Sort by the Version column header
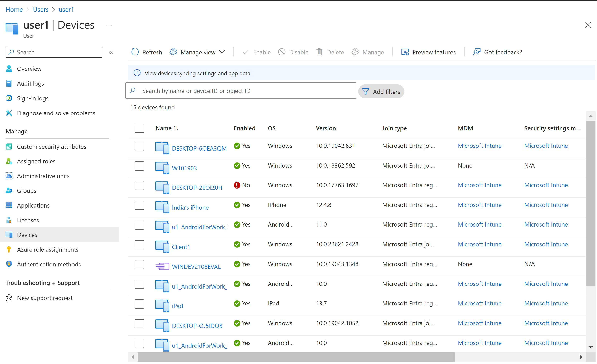The height and width of the screenshot is (364, 597). (326, 128)
